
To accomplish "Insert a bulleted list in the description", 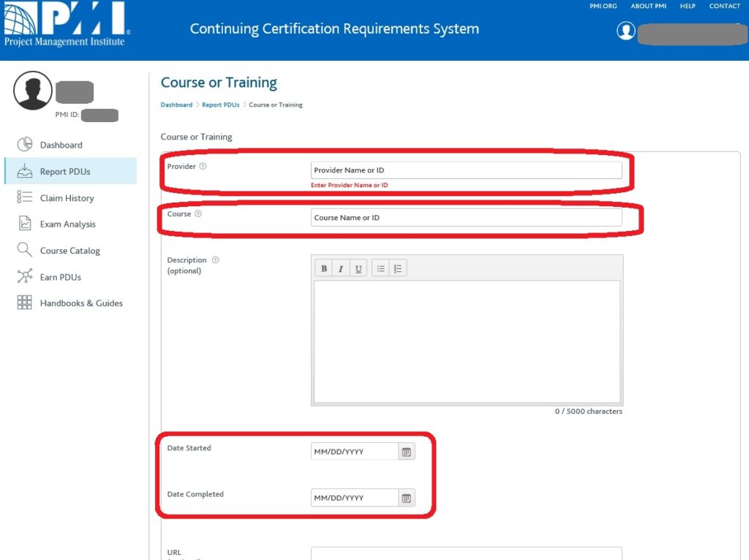I will pos(380,268).
